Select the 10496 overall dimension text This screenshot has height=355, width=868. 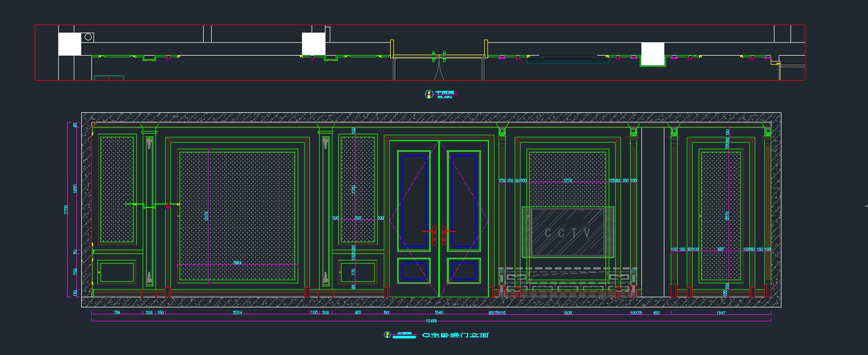431,321
